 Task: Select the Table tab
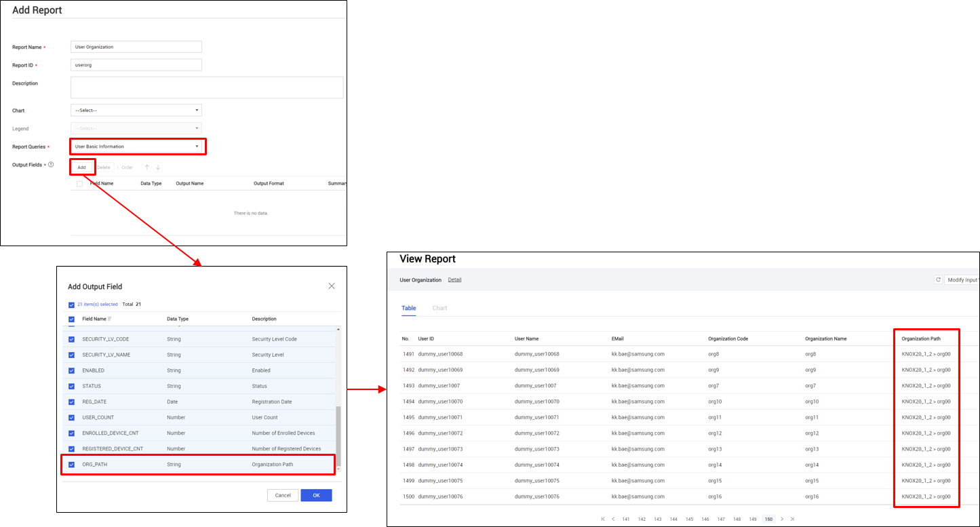point(408,308)
